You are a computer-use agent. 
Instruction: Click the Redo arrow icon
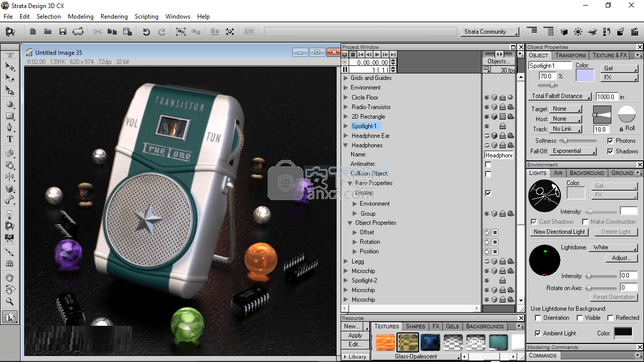pyautogui.click(x=162, y=32)
